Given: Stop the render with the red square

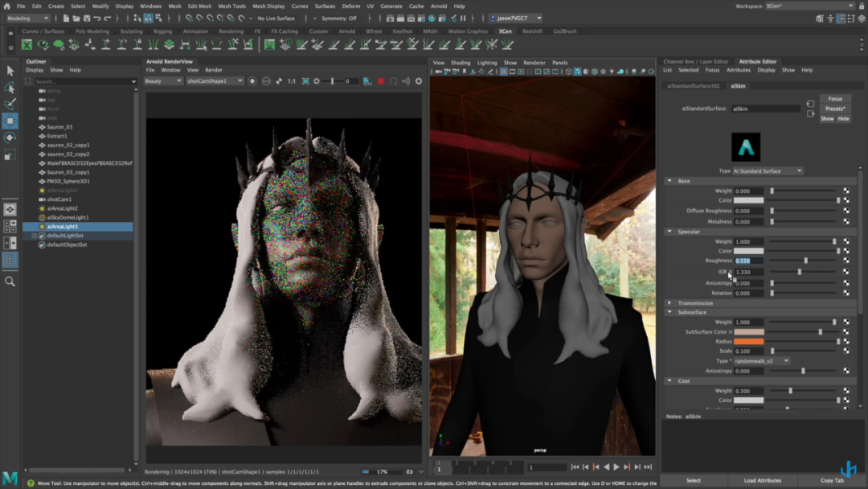Looking at the screenshot, I should click(381, 81).
